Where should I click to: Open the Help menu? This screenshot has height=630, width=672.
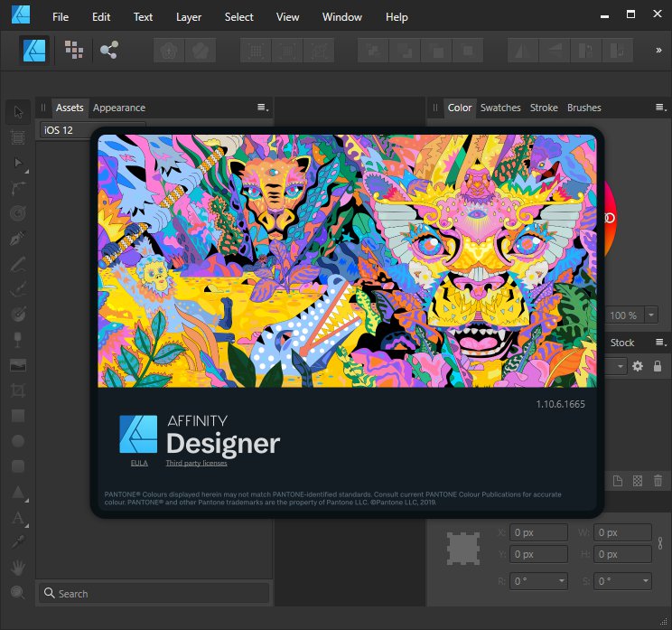coord(397,17)
